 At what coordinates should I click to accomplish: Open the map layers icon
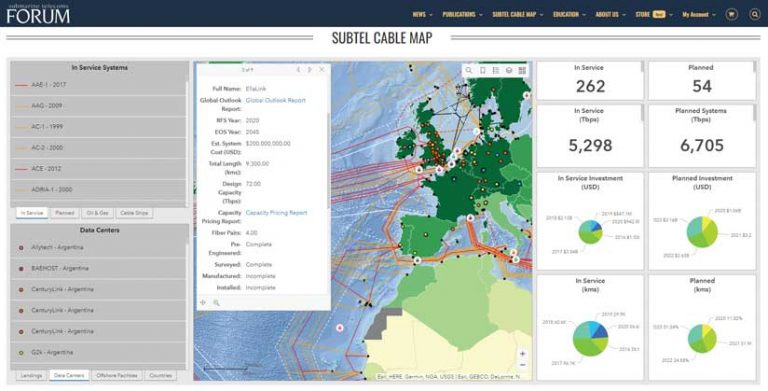[509, 71]
